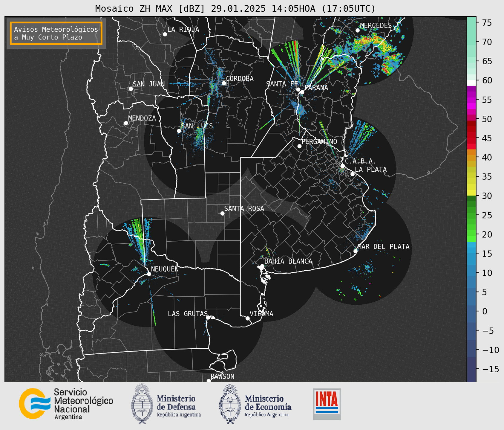Select the LA PLATA city marker
Image resolution: width=504 pixels, height=430 pixels.
(x=353, y=174)
